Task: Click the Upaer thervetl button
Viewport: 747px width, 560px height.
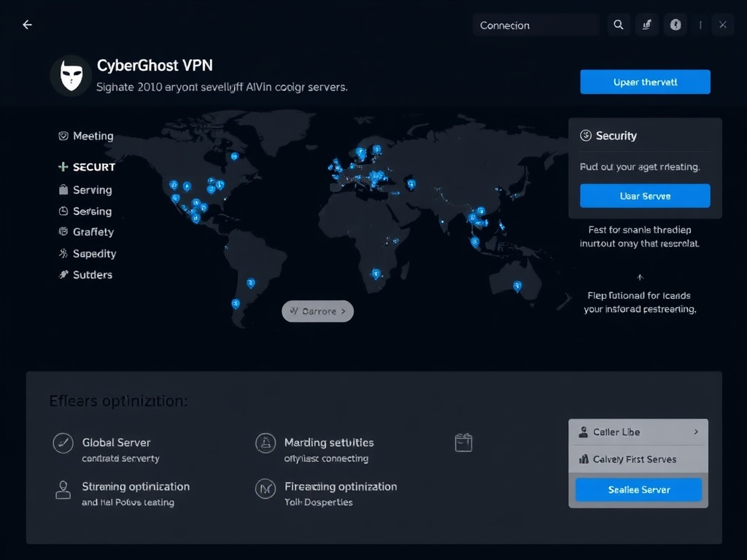Action: [645, 82]
